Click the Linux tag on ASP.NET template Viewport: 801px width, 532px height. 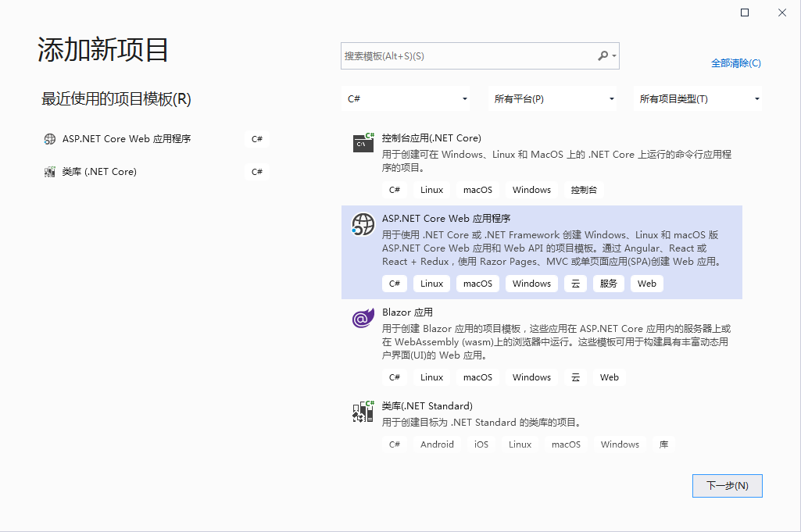point(431,284)
